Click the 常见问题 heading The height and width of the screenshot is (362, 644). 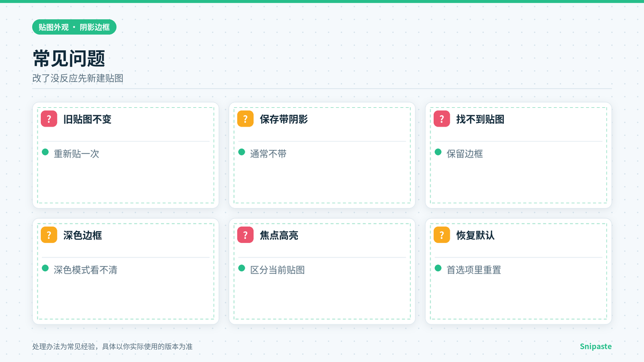[x=69, y=59]
